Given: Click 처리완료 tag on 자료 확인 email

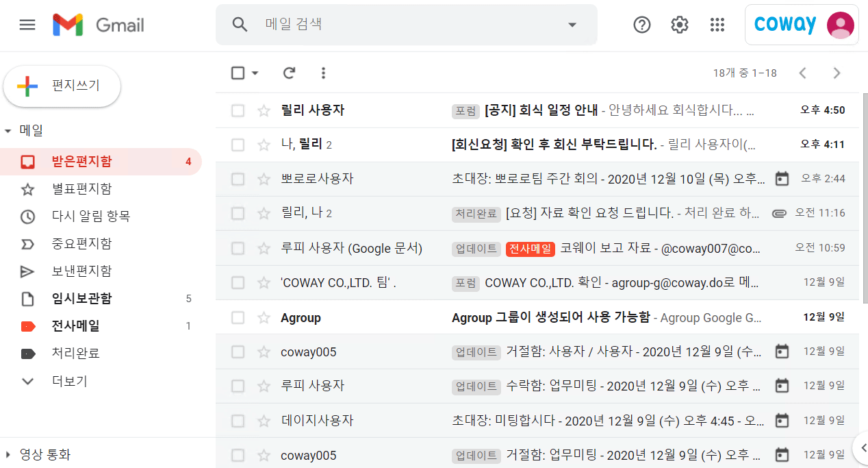Looking at the screenshot, I should coord(476,213).
